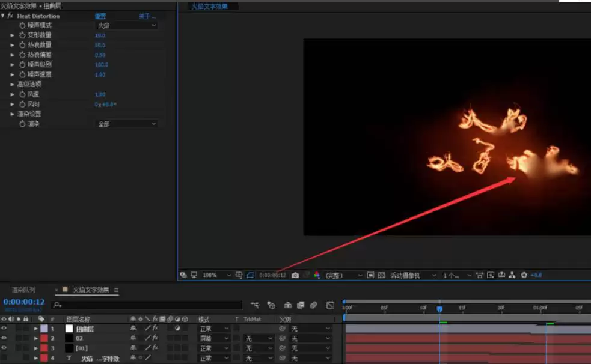Toggle the Heat Distortion fx enable switch
Image resolution: width=591 pixels, height=364 pixels.
click(10, 16)
